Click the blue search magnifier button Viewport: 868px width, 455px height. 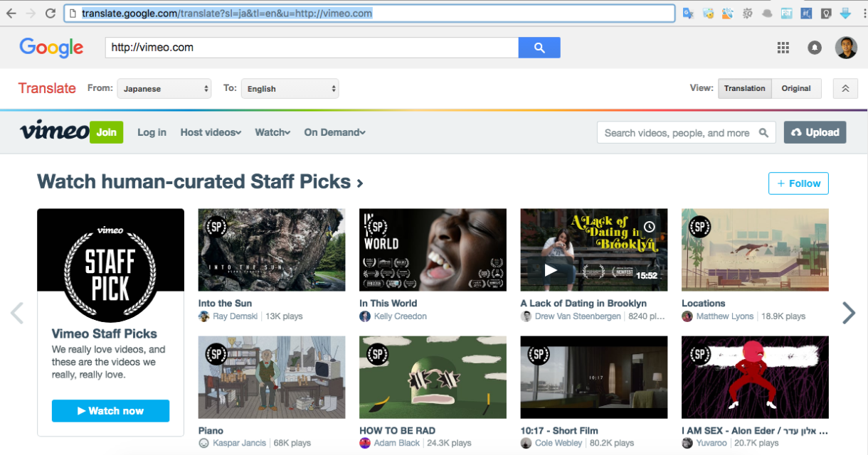click(539, 48)
